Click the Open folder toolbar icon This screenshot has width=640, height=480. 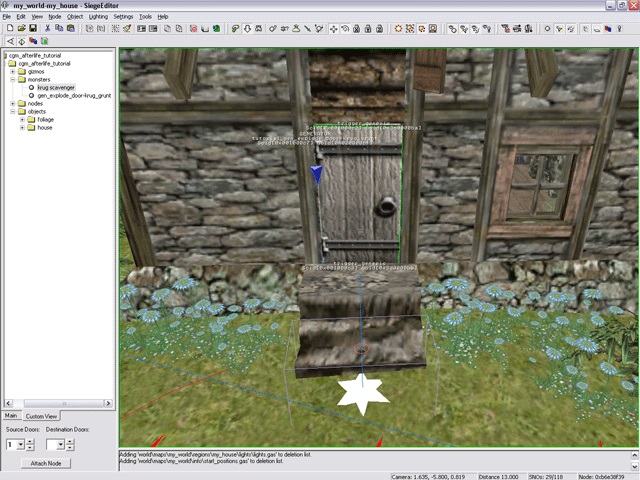tap(22, 28)
